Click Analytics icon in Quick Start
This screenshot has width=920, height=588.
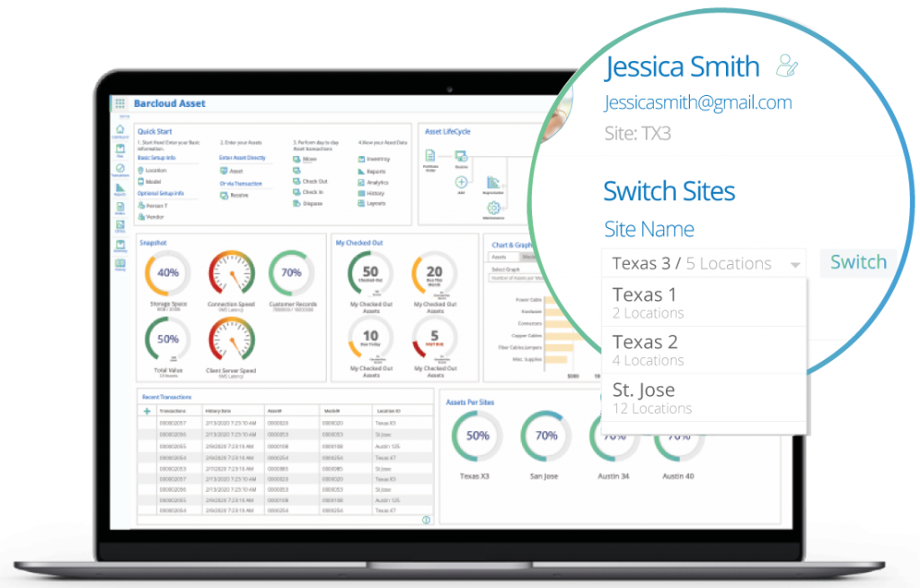tap(361, 182)
